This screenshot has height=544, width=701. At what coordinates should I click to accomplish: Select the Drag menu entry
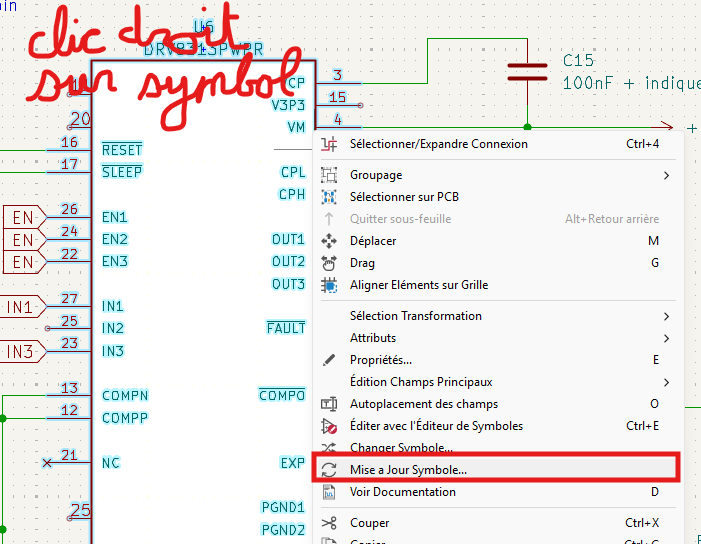pyautogui.click(x=498, y=263)
